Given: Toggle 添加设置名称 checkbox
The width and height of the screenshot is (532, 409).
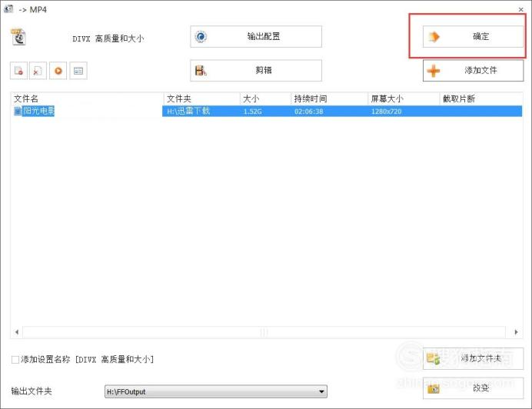Looking at the screenshot, I should [x=15, y=360].
